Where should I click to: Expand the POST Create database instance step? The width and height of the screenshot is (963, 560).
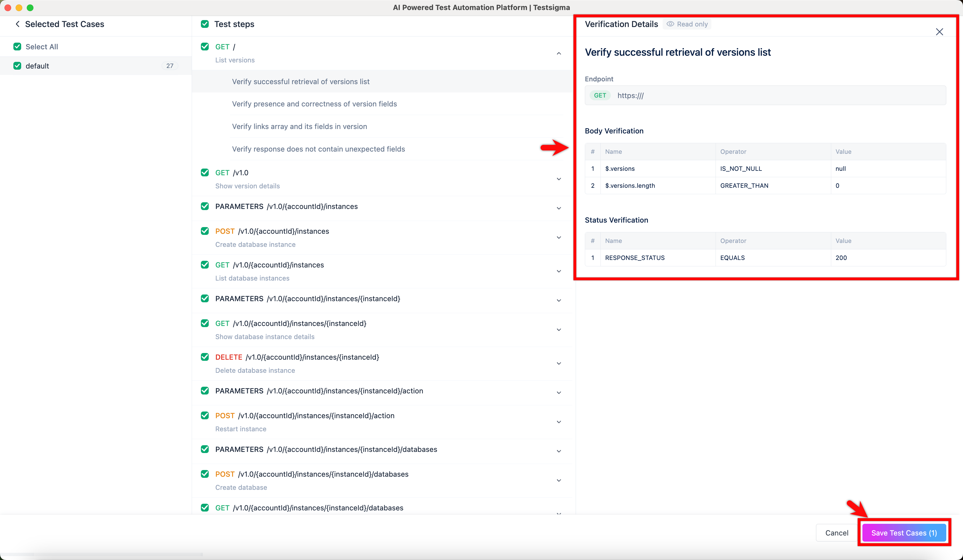tap(558, 238)
